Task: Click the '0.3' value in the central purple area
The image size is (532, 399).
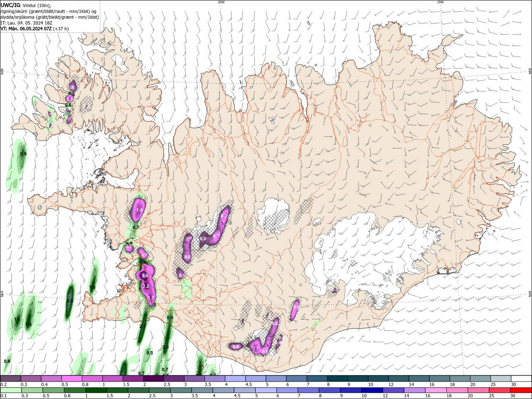Action: pyautogui.click(x=203, y=239)
